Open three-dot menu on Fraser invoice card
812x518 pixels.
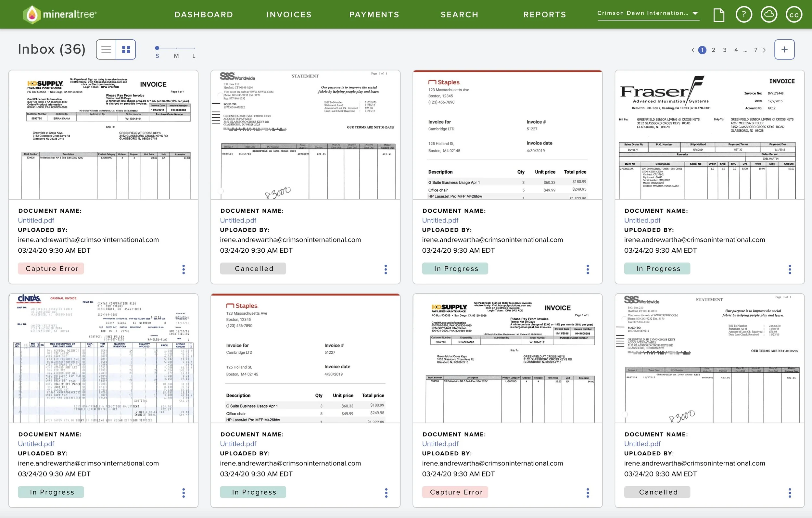click(x=789, y=269)
